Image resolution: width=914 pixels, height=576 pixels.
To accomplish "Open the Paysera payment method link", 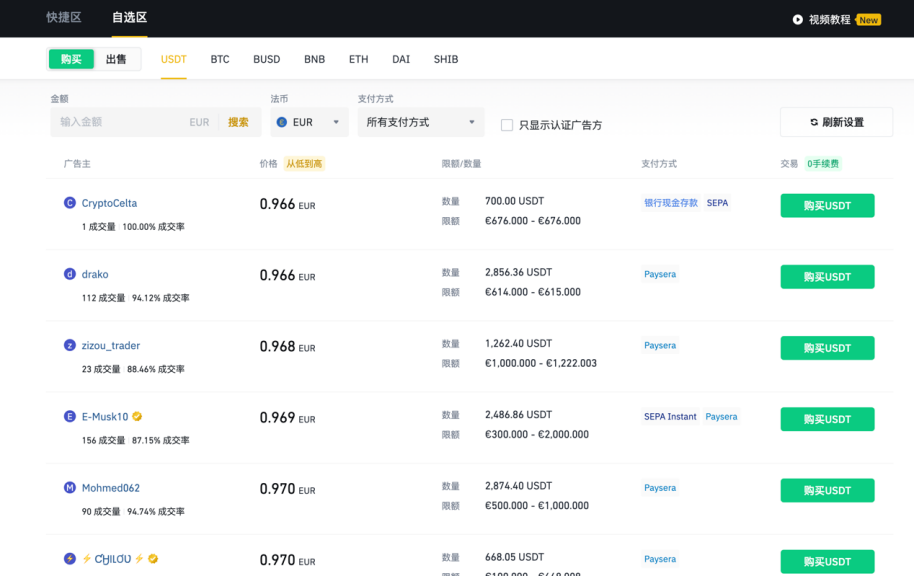I will tap(660, 274).
